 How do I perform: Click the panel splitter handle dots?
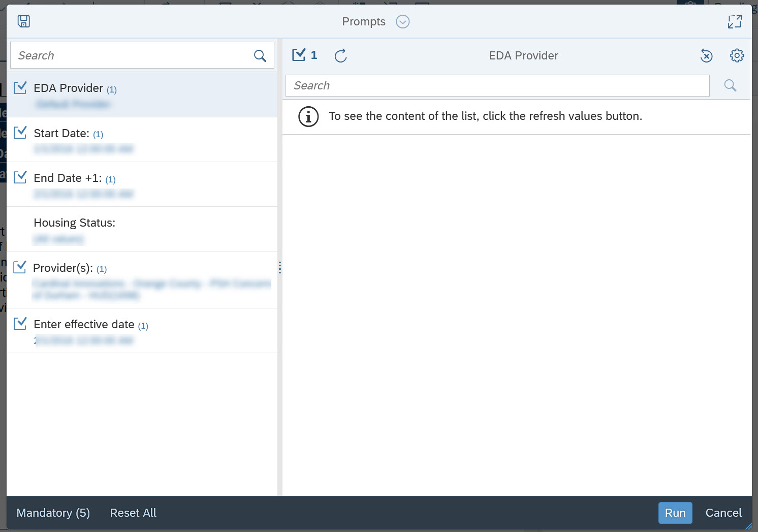pyautogui.click(x=280, y=268)
